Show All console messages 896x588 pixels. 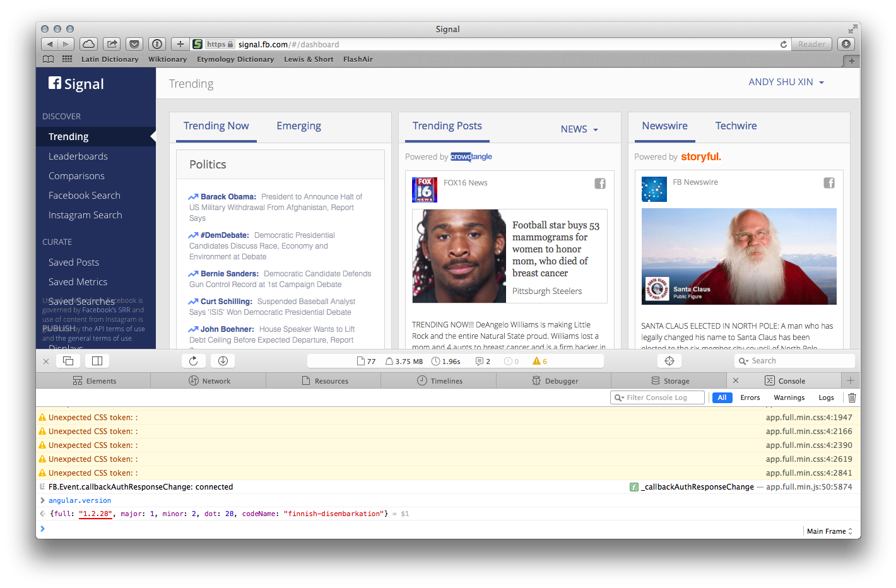(x=722, y=397)
